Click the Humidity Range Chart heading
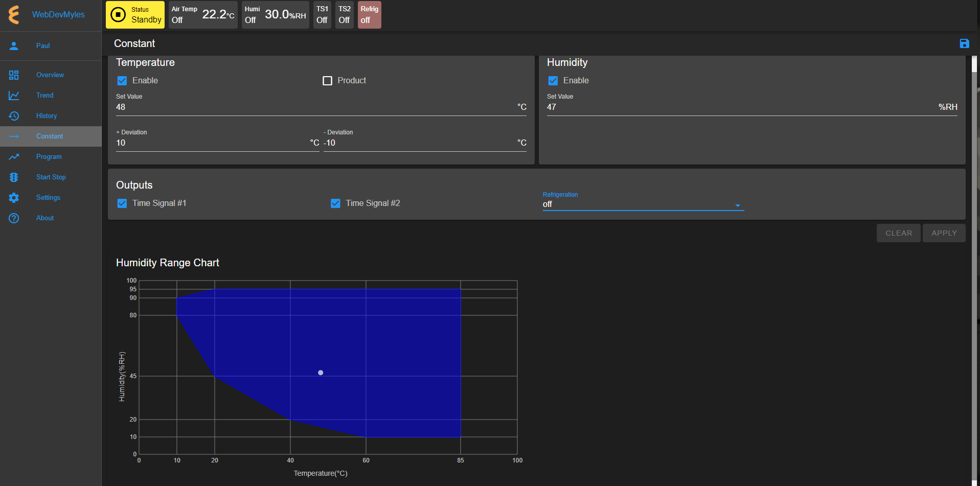Screen dimensions: 980x486 168,263
